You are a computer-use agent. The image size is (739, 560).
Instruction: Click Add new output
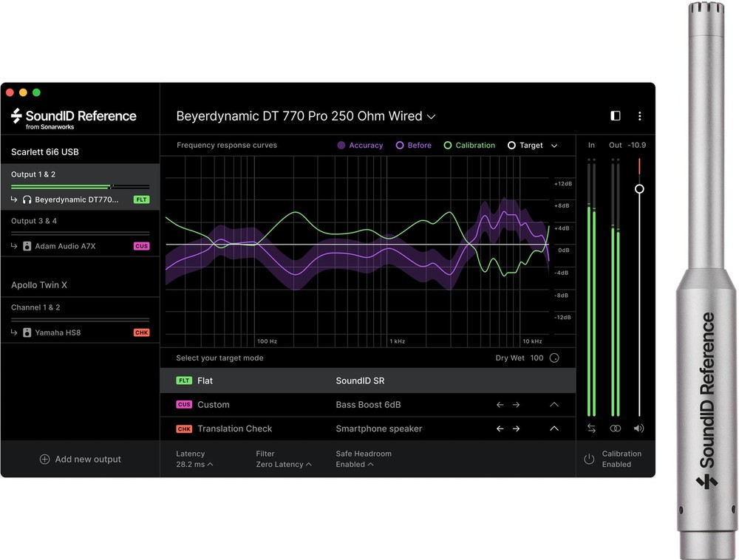point(80,459)
